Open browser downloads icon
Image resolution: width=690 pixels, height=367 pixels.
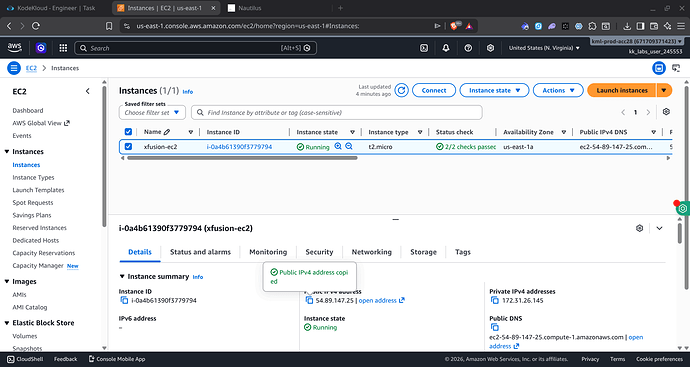pos(627,26)
